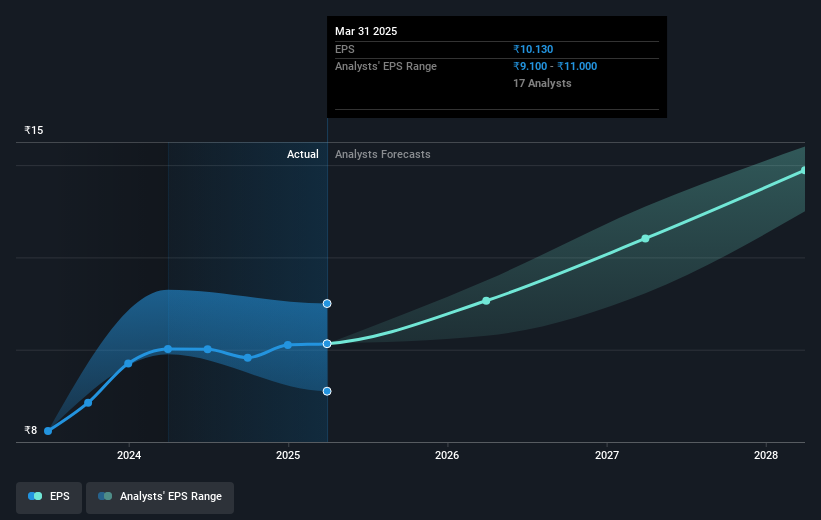This screenshot has width=821, height=520.
Task: Click the ₹15 y-axis label
Action: coord(34,130)
